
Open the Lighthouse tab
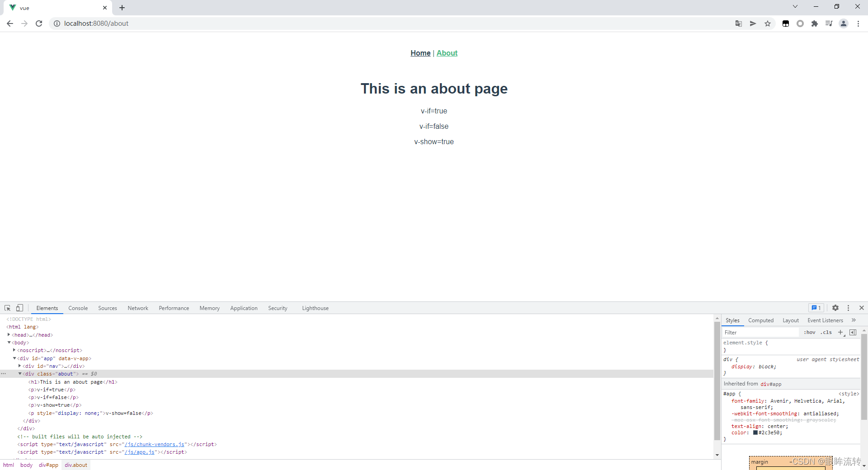(x=315, y=308)
